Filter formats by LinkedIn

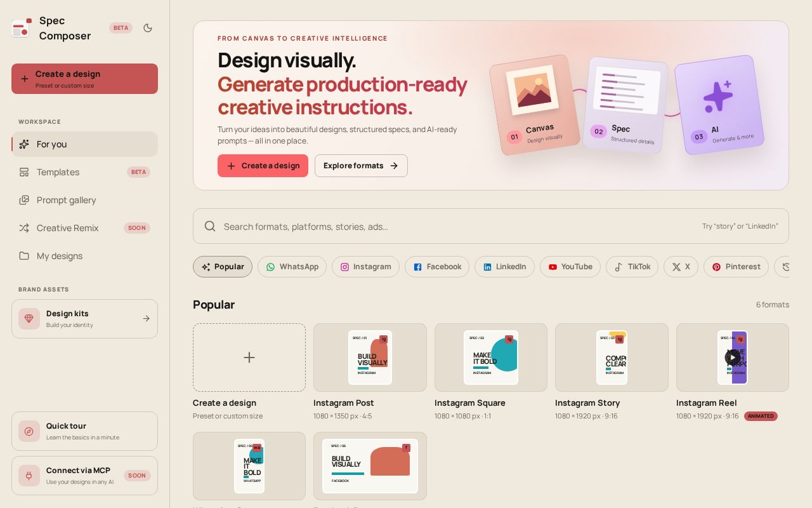(504, 267)
